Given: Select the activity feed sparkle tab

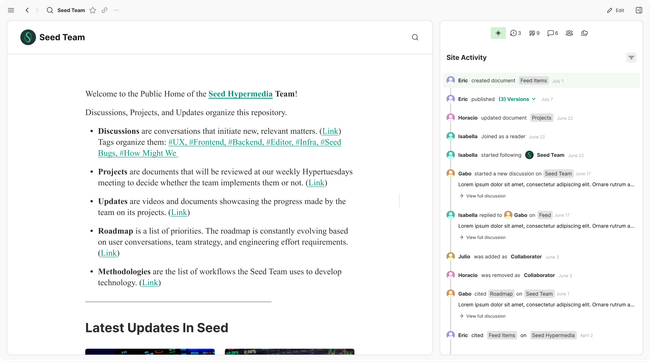Looking at the screenshot, I should (498, 33).
